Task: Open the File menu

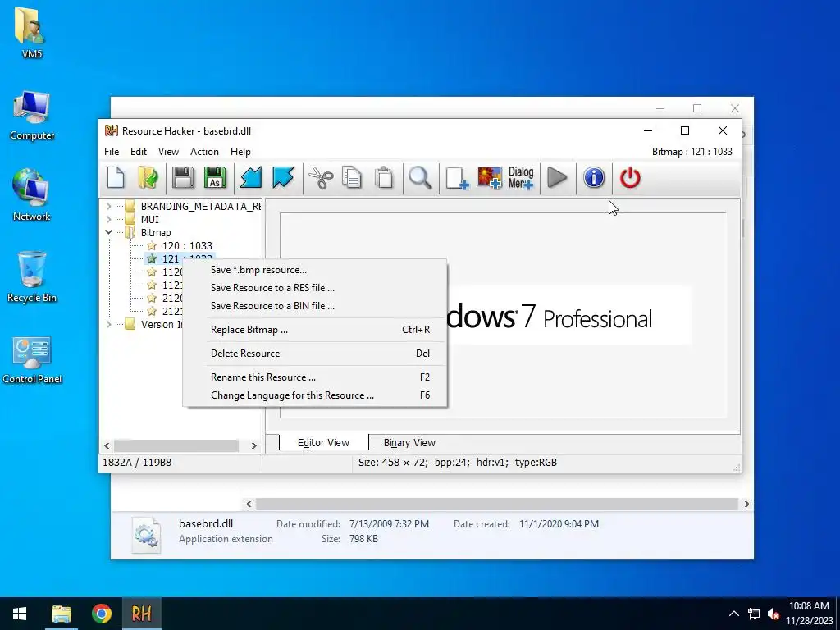Action: click(112, 152)
